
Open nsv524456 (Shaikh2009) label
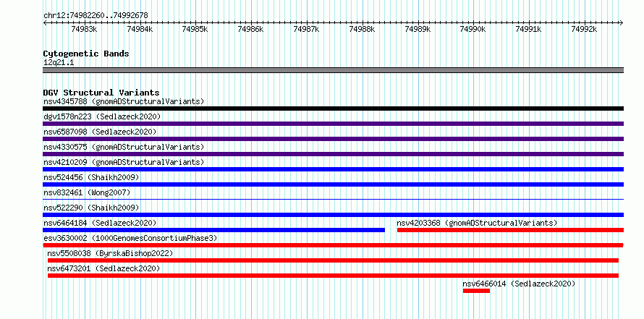(91, 177)
